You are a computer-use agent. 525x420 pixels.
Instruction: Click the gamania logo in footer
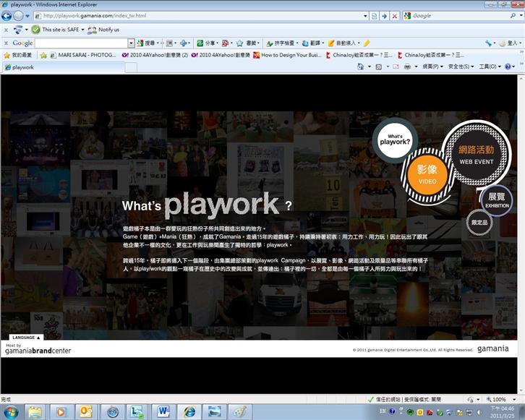click(x=493, y=348)
